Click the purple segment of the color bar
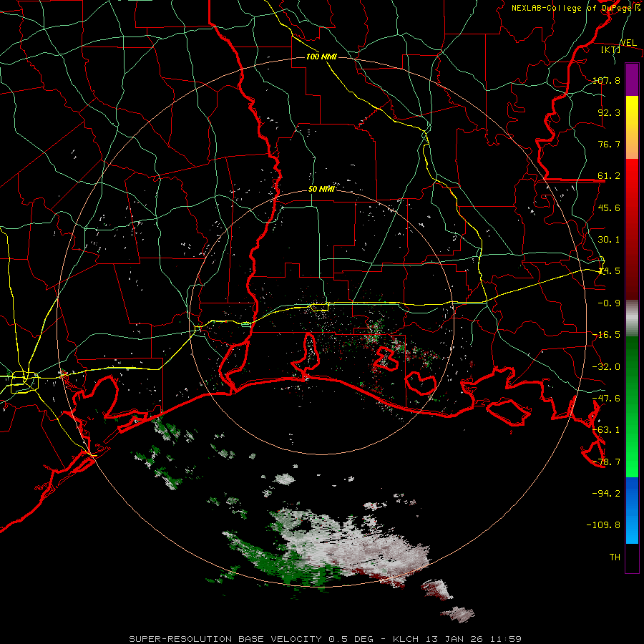This screenshot has height=644, width=644. [632, 79]
